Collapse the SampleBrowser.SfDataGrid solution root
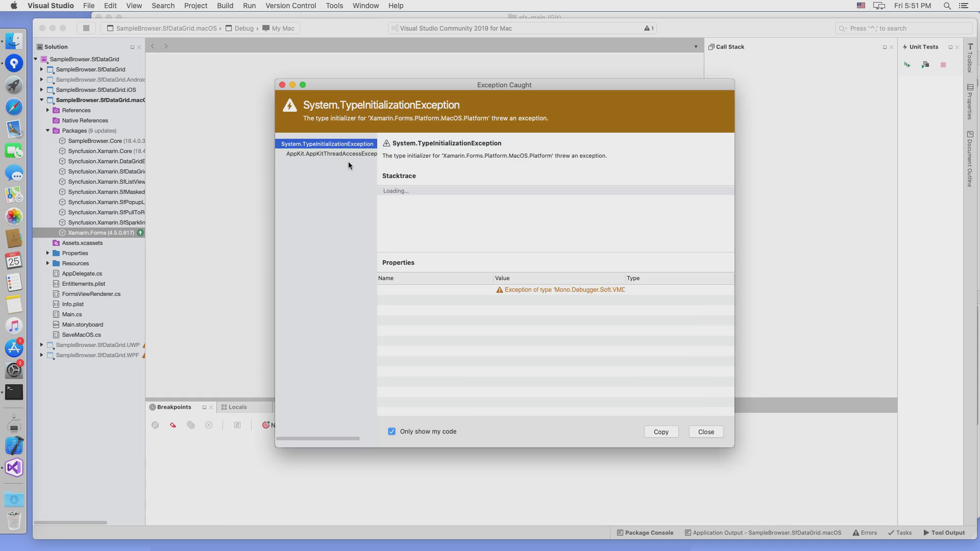Screen dimensions: 980x551 [x=36, y=59]
